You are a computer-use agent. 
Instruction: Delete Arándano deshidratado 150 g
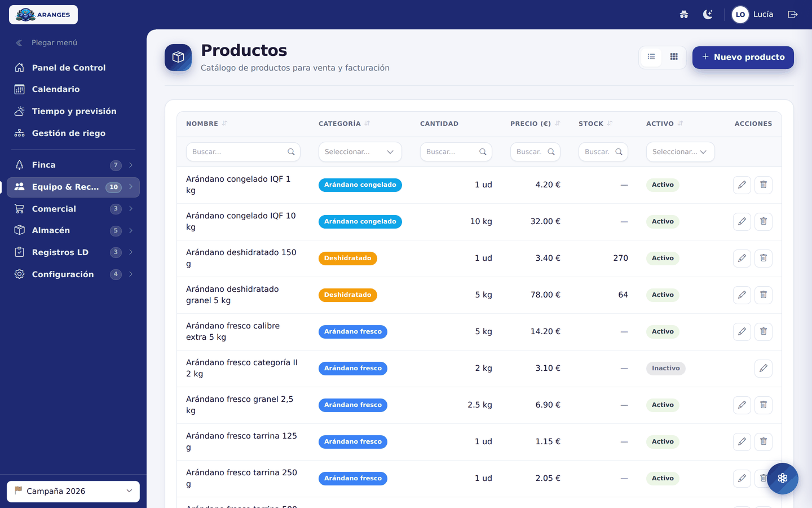[x=764, y=259]
